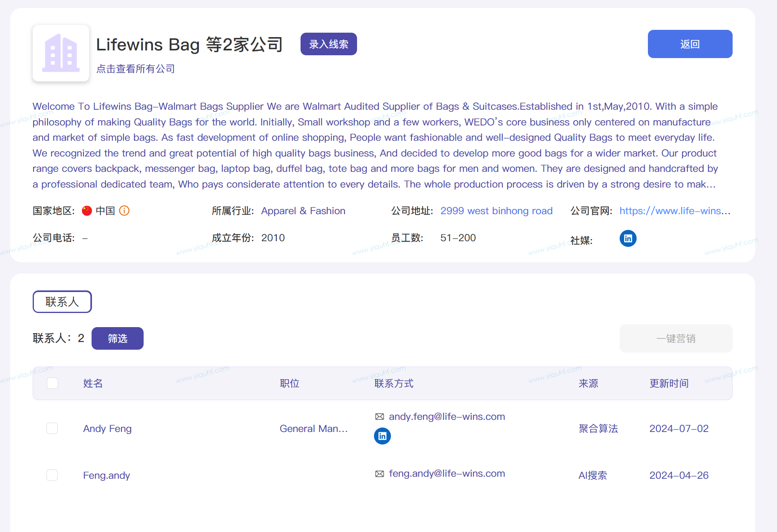Click the 职位 column header
The image size is (777, 532).
tap(290, 384)
